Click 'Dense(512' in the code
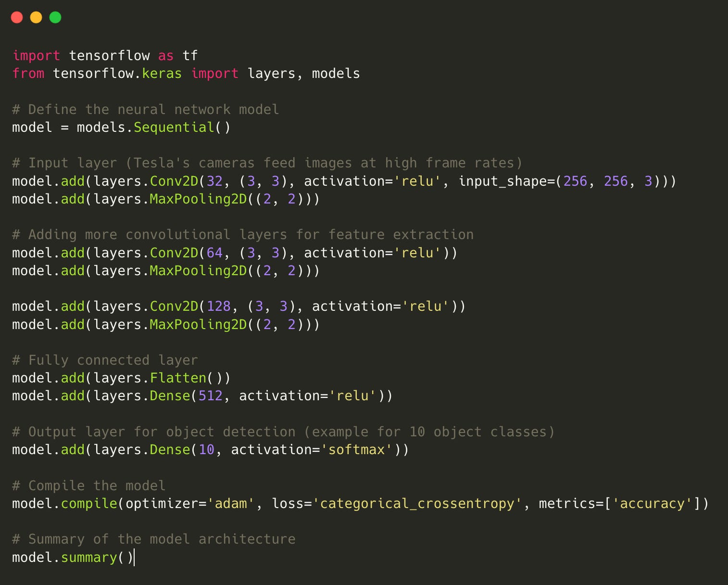The width and height of the screenshot is (728, 585). click(x=186, y=396)
